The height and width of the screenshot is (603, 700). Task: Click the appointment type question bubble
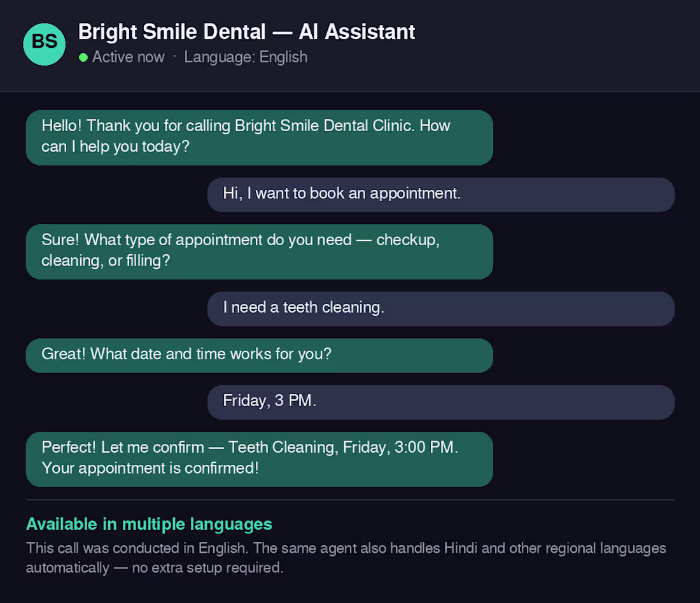[260, 252]
